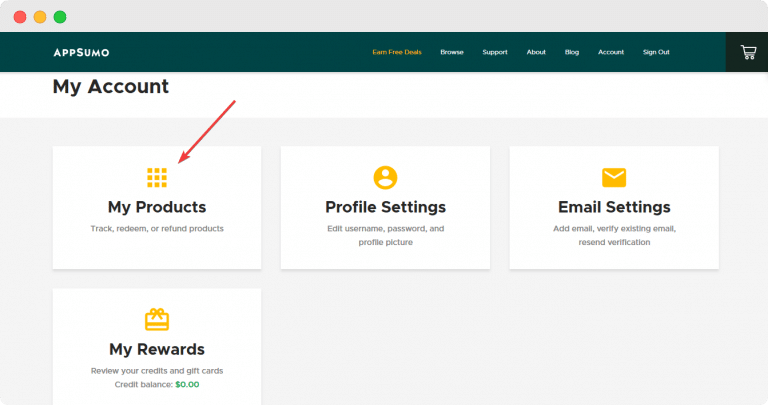This screenshot has height=405, width=768.
Task: Click the yellow window minimize button
Action: [x=40, y=17]
